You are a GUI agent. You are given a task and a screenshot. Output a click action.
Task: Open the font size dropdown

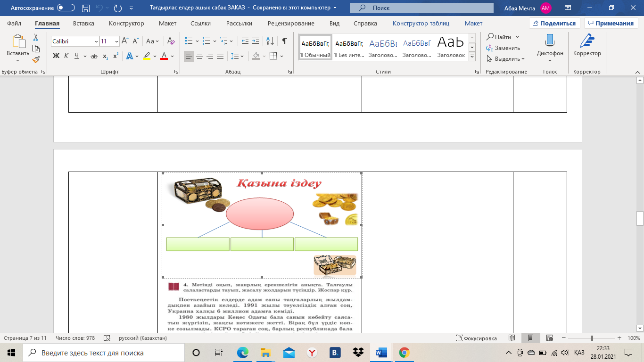tap(116, 41)
